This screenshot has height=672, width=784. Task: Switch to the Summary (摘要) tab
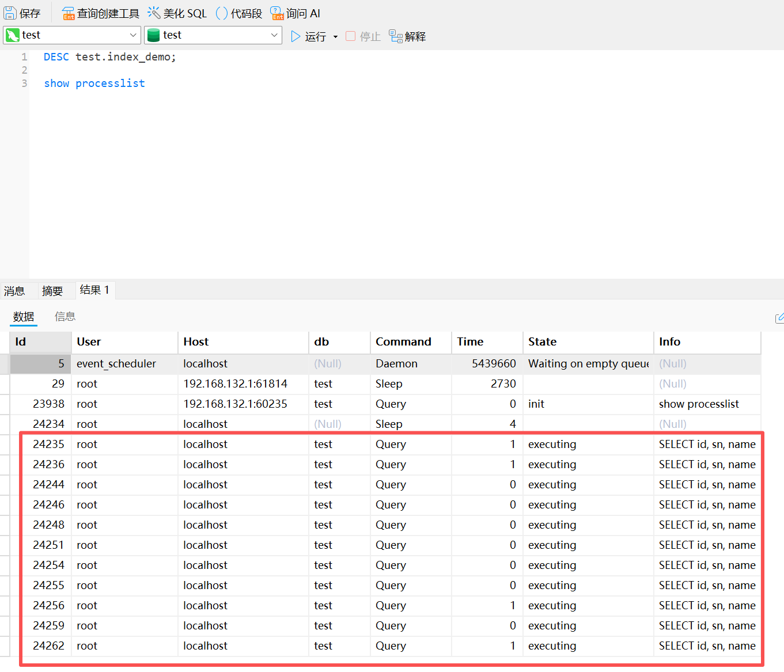(x=52, y=291)
